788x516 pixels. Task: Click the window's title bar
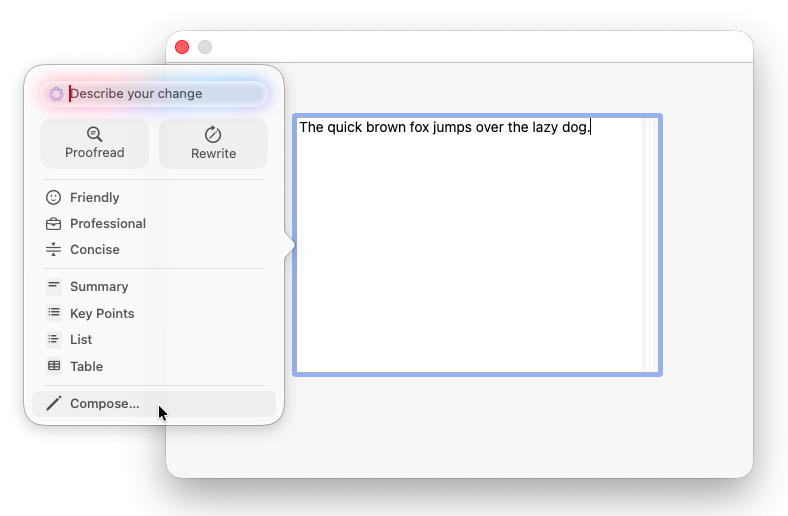pos(470,47)
